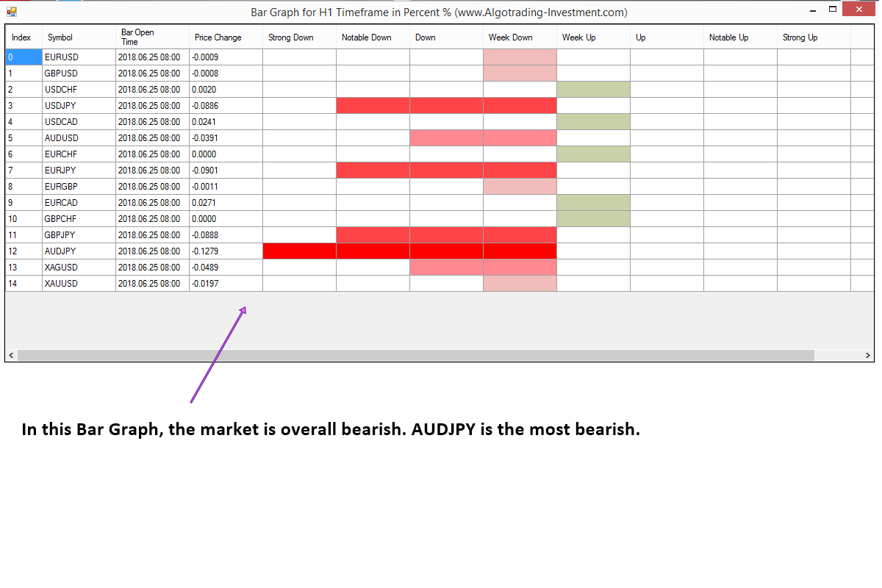
Task: Click the Bar Open Time column header
Action: click(x=152, y=37)
